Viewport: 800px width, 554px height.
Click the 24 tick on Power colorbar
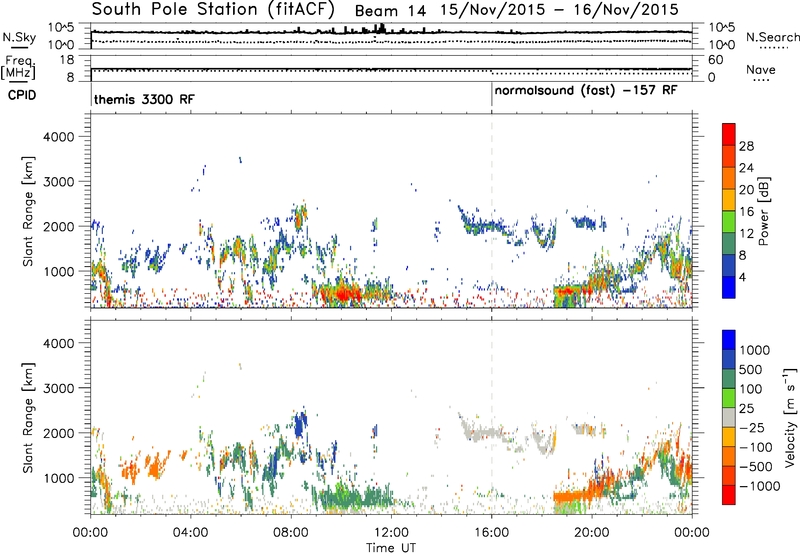point(746,168)
